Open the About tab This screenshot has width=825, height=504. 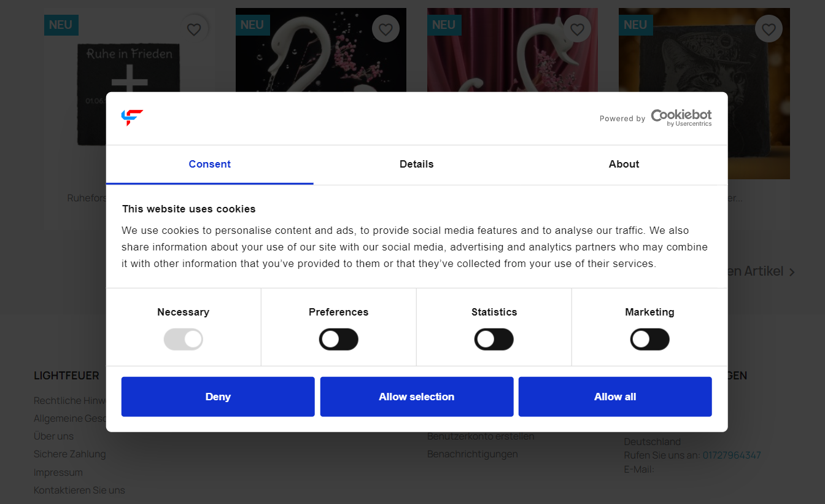pos(624,165)
